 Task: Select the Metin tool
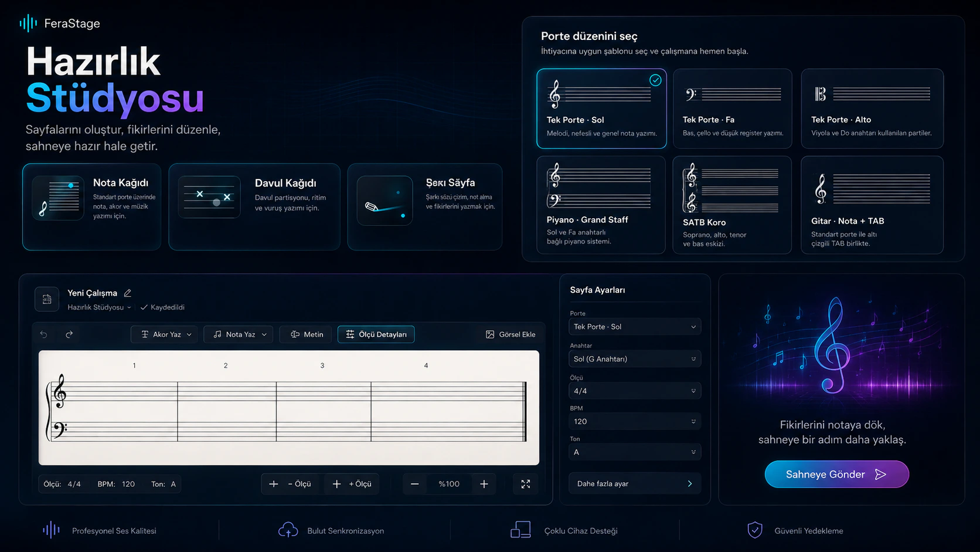(x=306, y=334)
